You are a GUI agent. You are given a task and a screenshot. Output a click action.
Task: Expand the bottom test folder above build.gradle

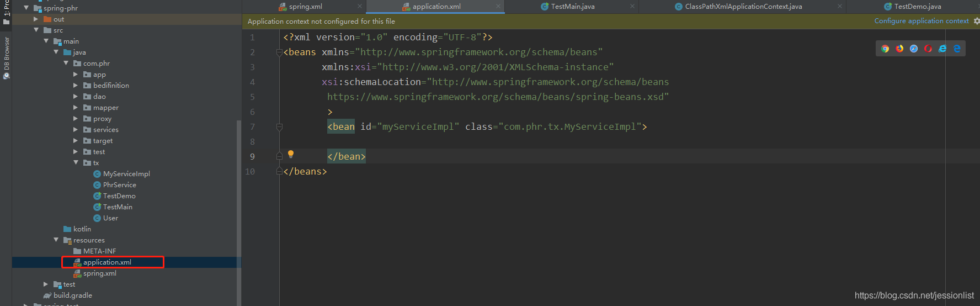pyautogui.click(x=46, y=284)
